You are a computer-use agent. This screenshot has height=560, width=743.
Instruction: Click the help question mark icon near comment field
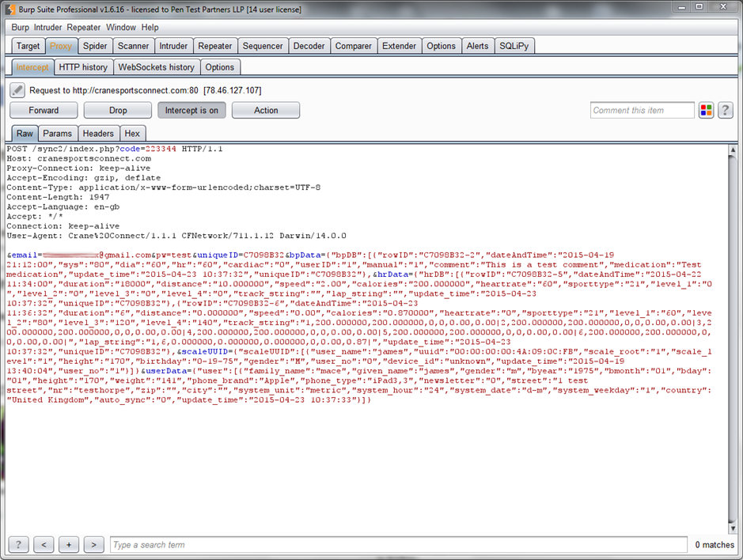pos(725,111)
